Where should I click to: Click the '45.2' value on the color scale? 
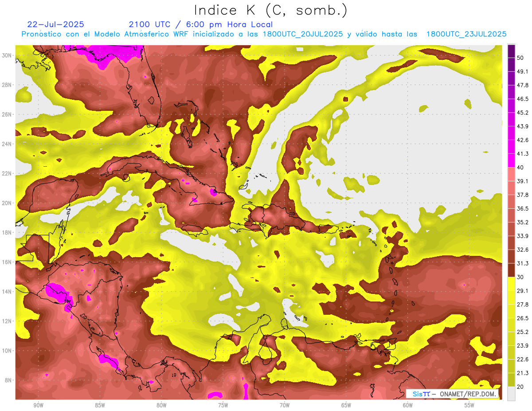[523, 113]
